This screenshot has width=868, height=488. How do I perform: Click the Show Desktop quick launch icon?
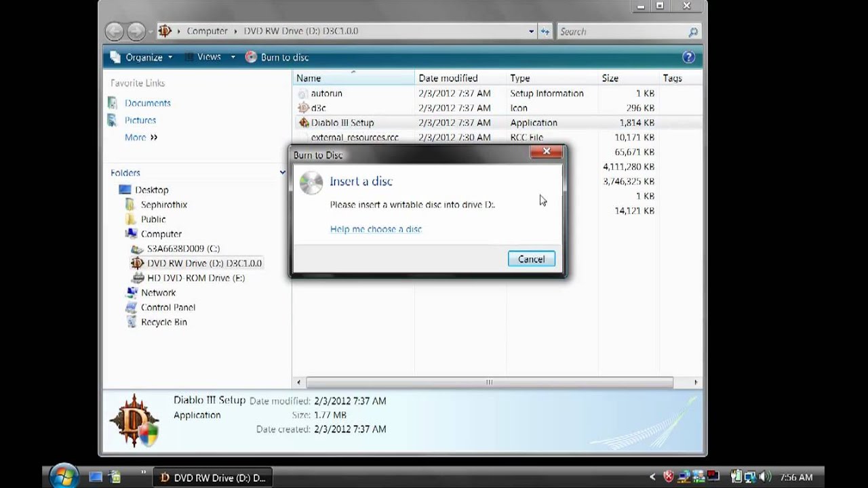[x=96, y=477]
